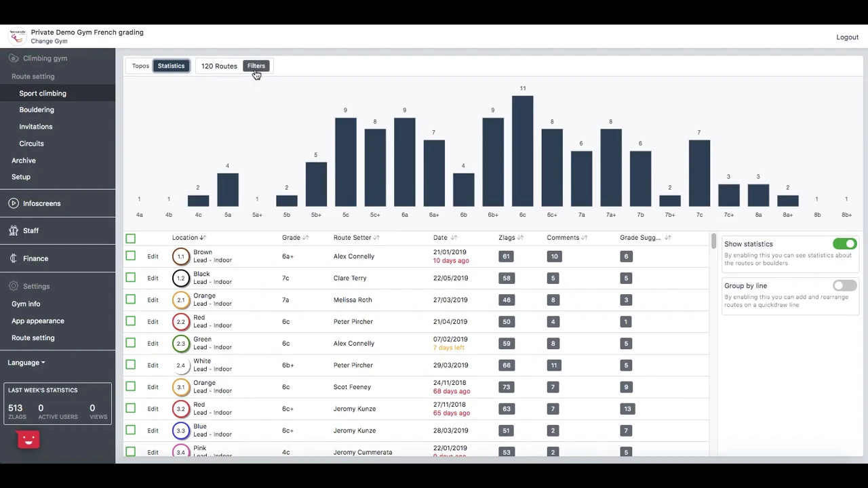Click route setter Melissa Roth
Image resolution: width=868 pixels, height=488 pixels.
tap(353, 300)
